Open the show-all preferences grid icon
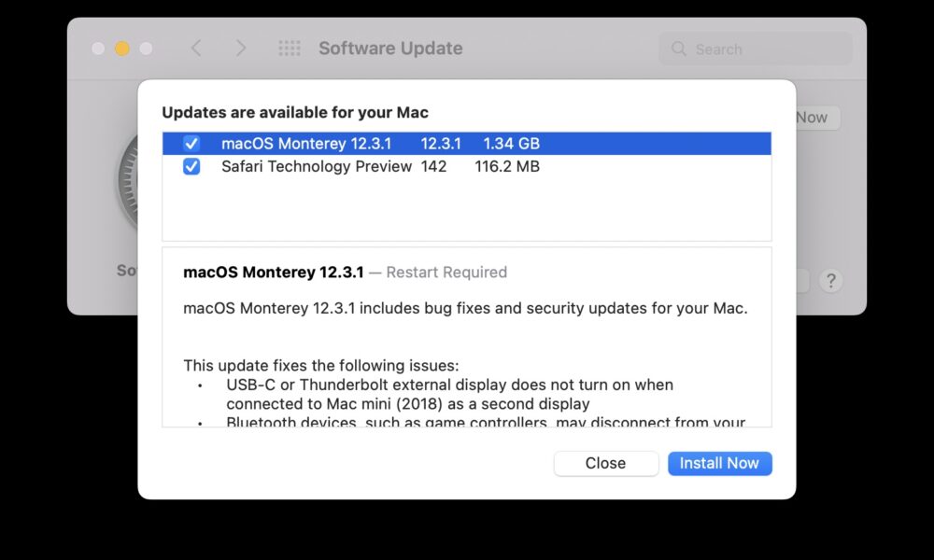 [x=290, y=49]
